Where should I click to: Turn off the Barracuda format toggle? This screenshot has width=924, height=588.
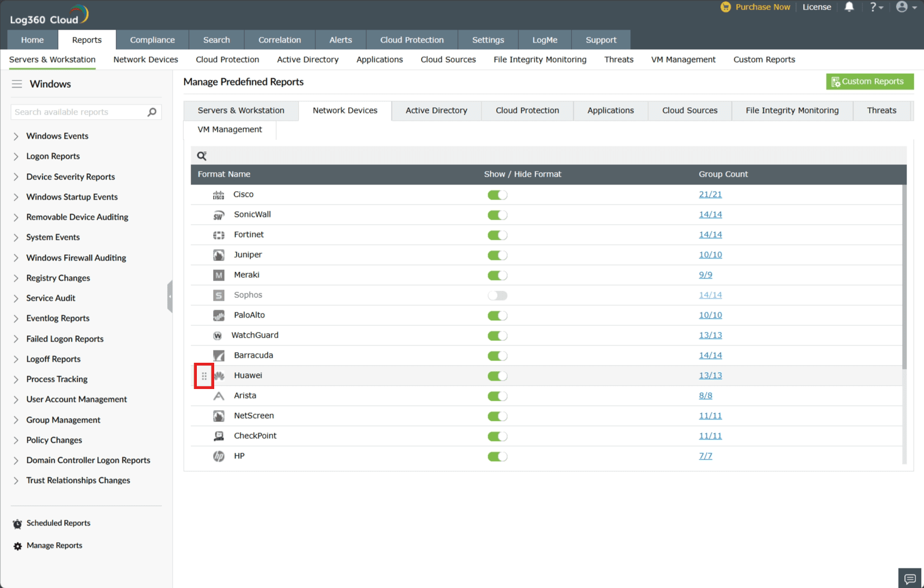point(497,355)
